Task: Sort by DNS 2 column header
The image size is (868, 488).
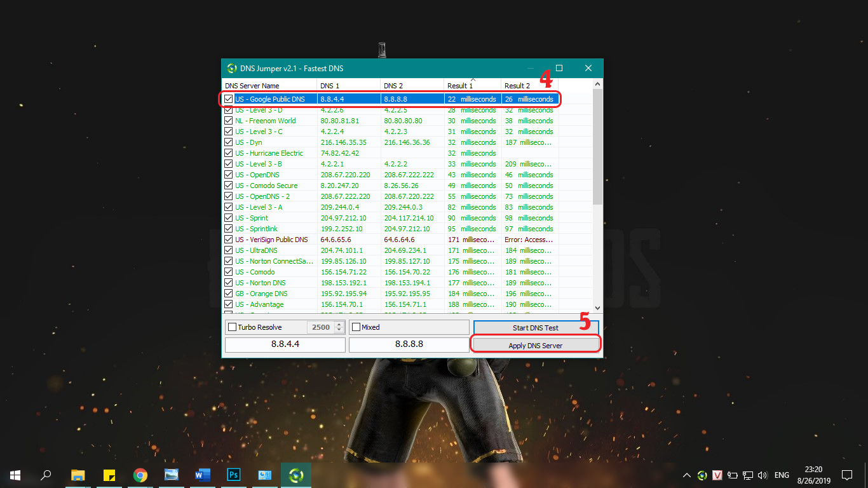Action: point(412,86)
